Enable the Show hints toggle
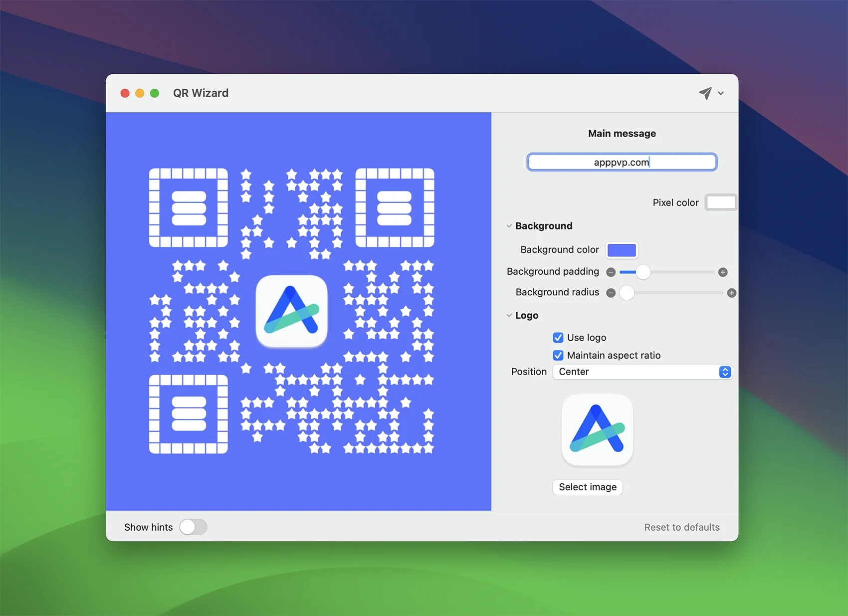 [x=194, y=527]
